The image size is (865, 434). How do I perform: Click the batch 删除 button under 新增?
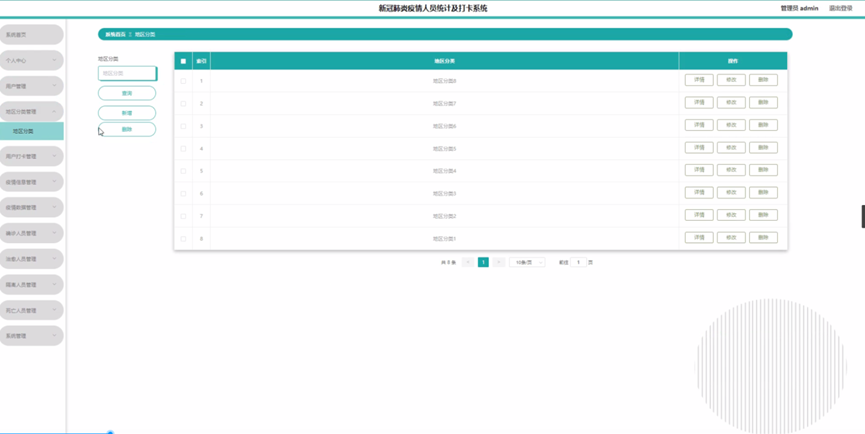point(127,130)
